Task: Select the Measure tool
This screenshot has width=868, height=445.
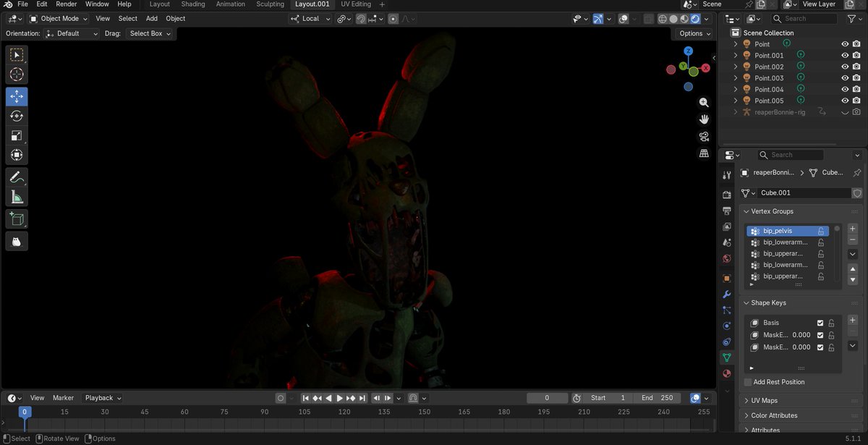Action: click(x=17, y=196)
